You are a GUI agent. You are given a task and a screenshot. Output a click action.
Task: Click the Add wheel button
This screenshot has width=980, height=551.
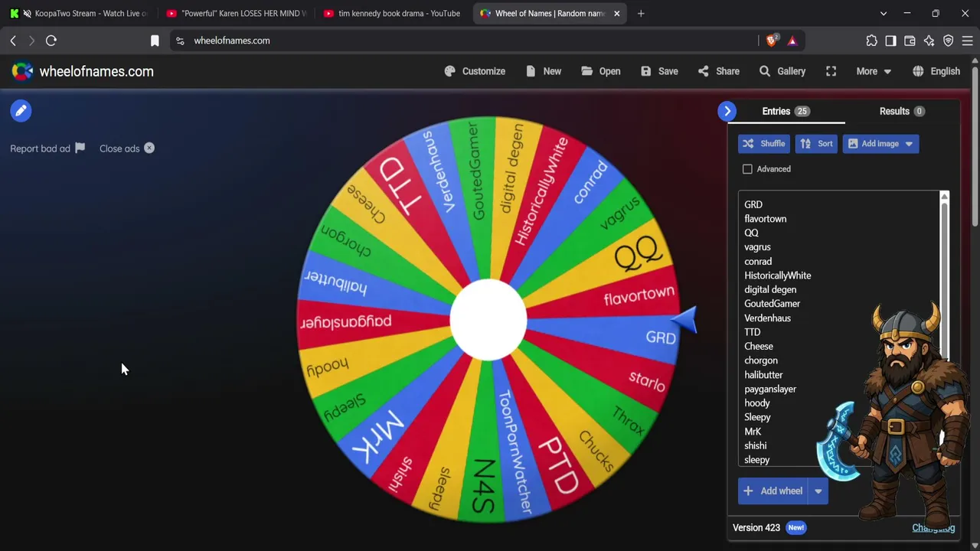773,491
